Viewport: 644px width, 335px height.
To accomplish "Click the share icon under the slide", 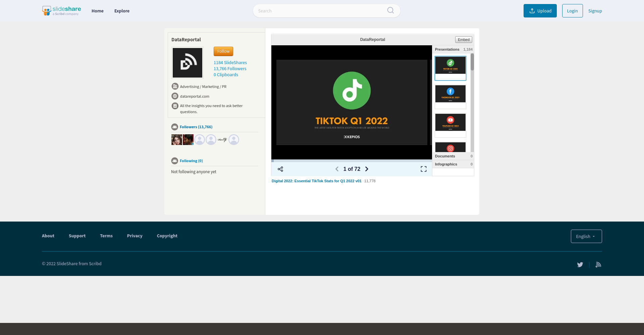I will pos(280,169).
